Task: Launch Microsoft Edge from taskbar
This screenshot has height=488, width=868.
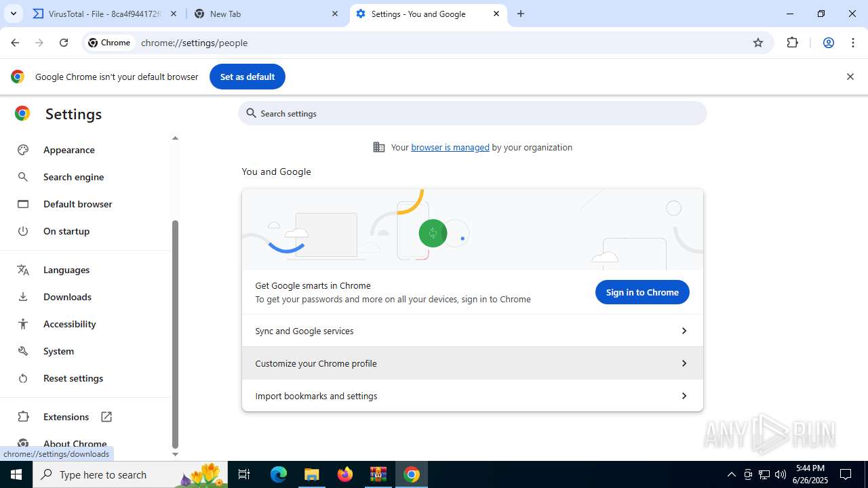Action: (279, 474)
